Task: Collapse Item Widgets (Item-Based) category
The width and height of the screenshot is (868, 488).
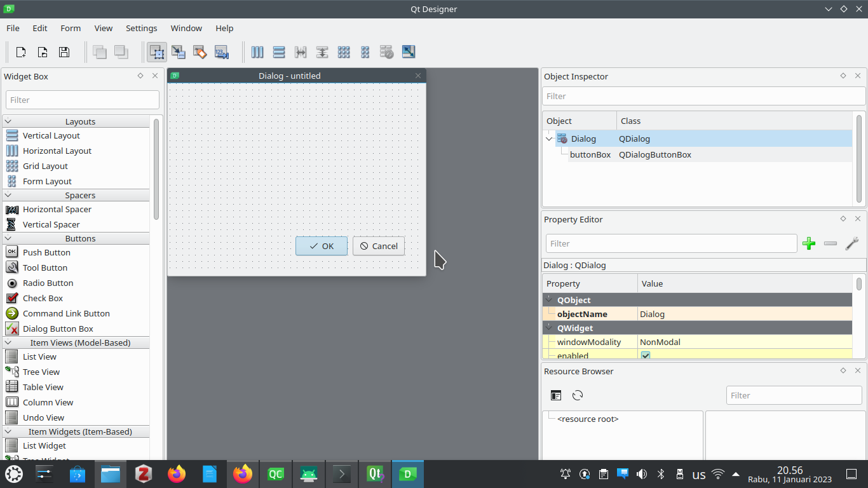Action: tap(8, 431)
